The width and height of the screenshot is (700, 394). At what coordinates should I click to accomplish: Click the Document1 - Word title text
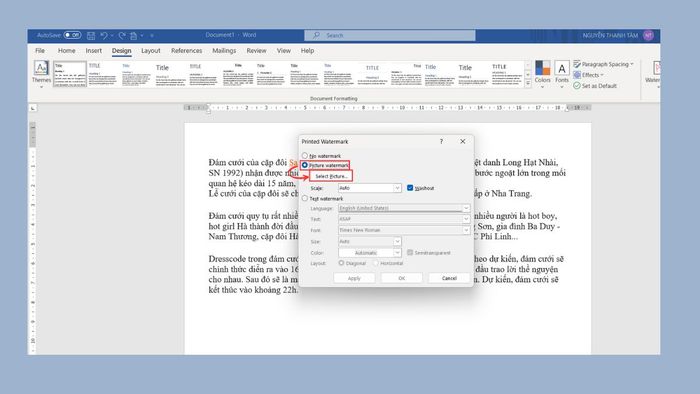point(231,35)
